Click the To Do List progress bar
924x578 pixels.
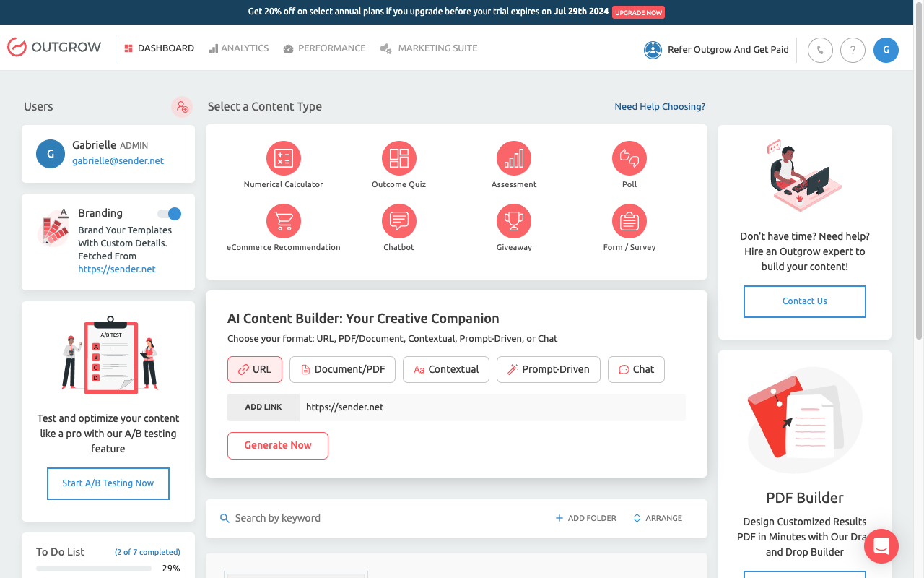(x=94, y=569)
